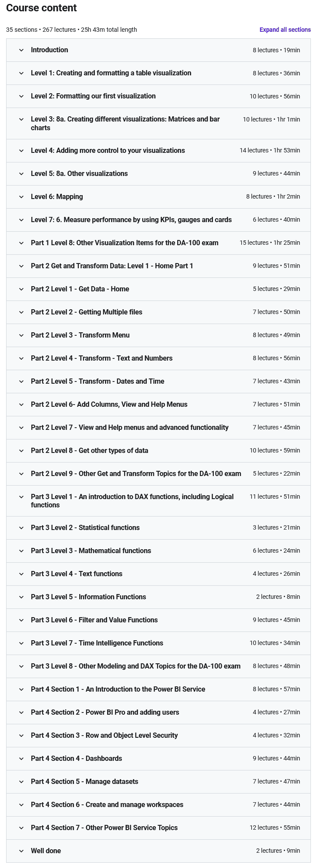
Task: Select 'Part 2 Level 2 - Getting Multiple files' title
Action: [87, 312]
